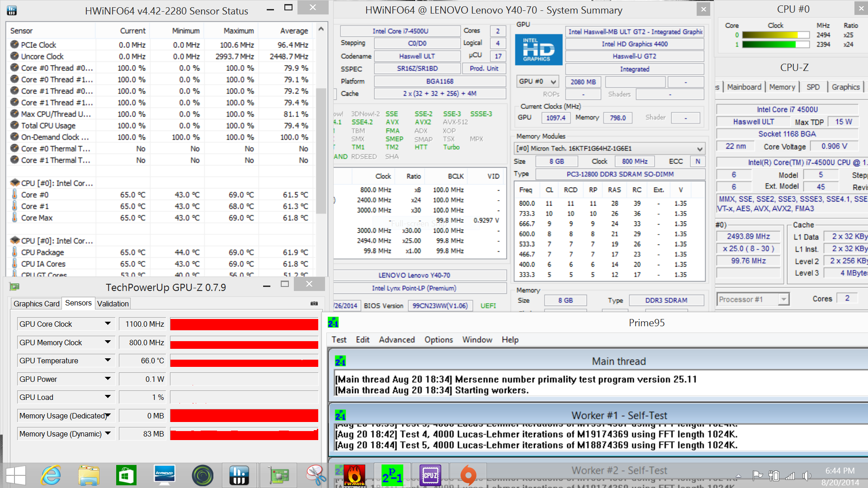Image resolution: width=868 pixels, height=488 pixels.
Task: Click scroll up arrow in sensor list
Action: 321,29
